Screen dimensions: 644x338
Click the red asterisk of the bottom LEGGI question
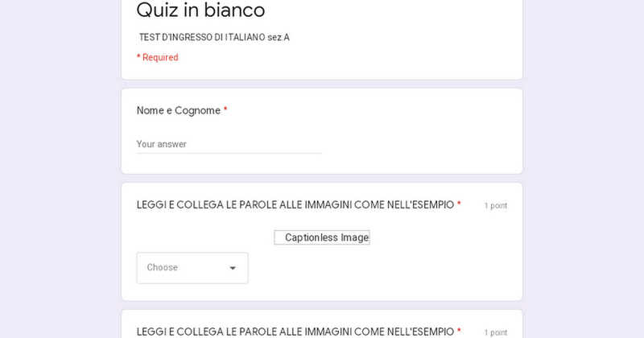[459, 332]
